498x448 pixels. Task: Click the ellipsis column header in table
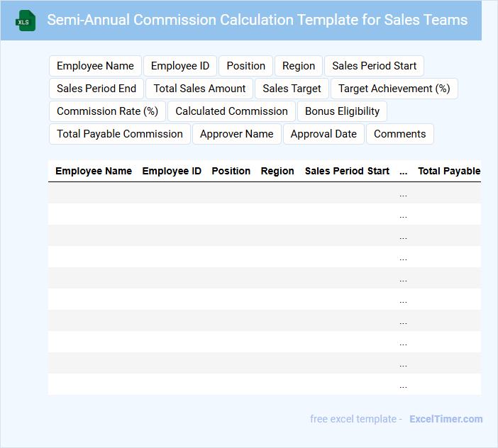click(403, 171)
